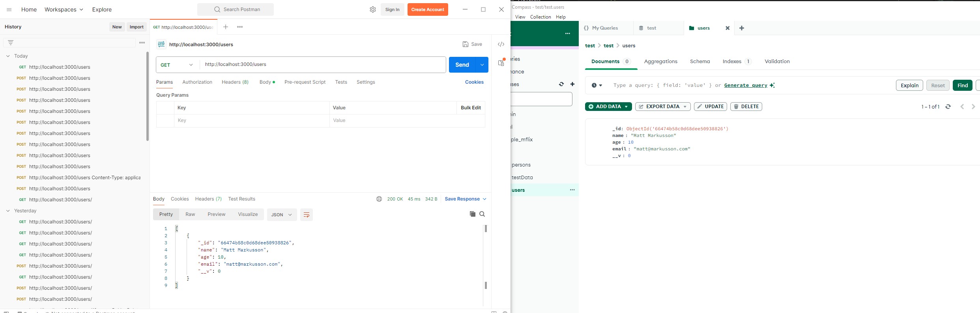Open the GET method dropdown
The width and height of the screenshot is (980, 313).
pyautogui.click(x=177, y=65)
